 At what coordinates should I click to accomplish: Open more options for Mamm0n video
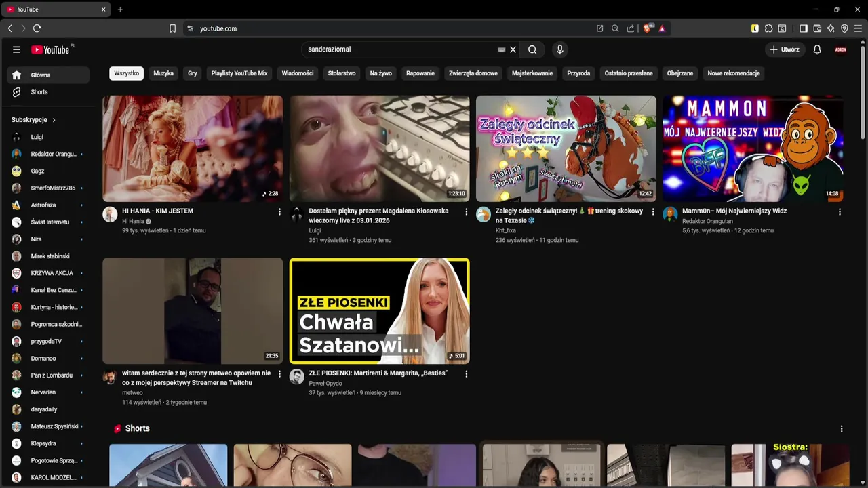[840, 212]
